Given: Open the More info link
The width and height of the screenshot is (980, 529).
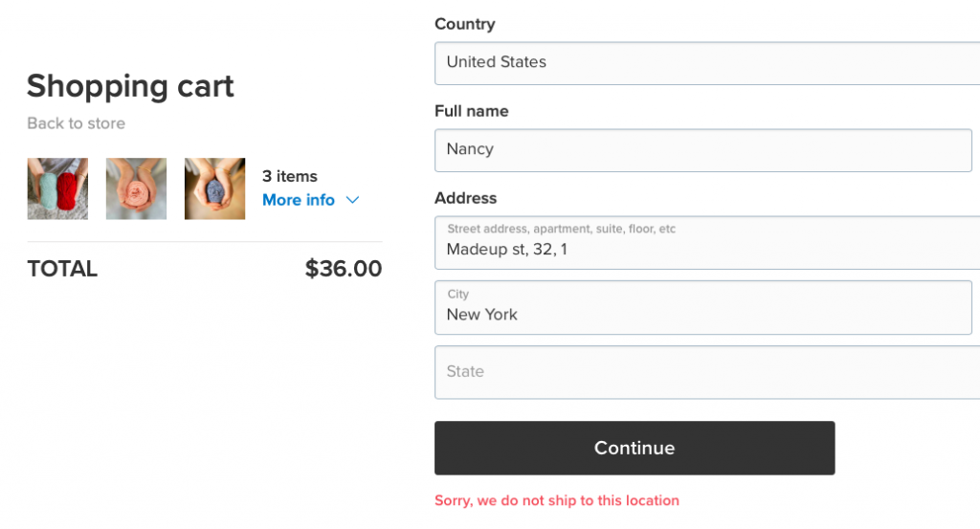Looking at the screenshot, I should [299, 200].
